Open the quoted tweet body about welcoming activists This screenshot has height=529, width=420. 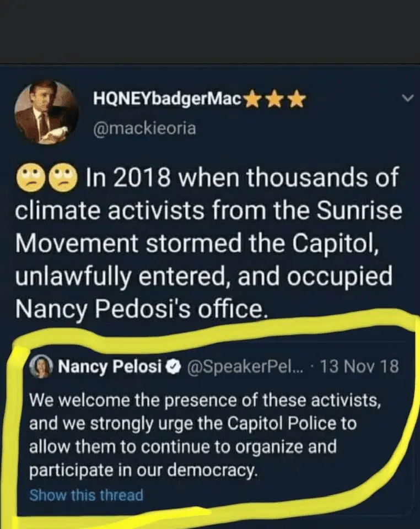tap(204, 435)
